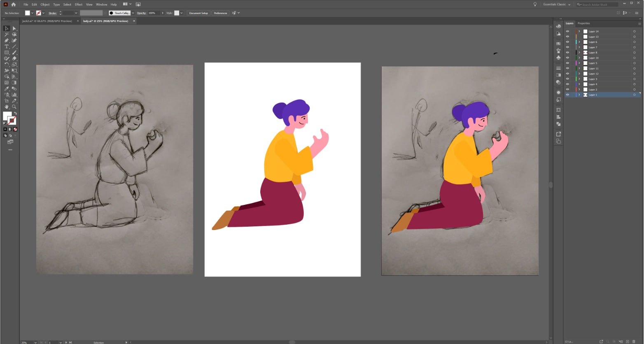The width and height of the screenshot is (644, 344).
Task: Select the Pen tool
Action: (7, 40)
